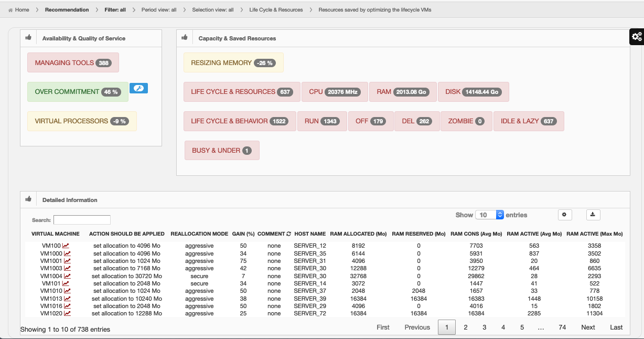Click the wrench icon beside Over Commitment
The height and width of the screenshot is (339, 644).
pyautogui.click(x=138, y=88)
